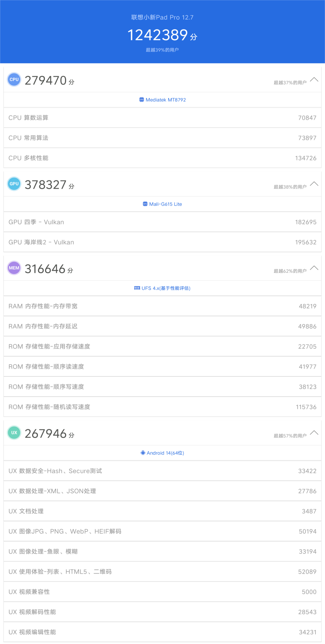Select the RAM 内存性能-内存带宽 row

[x=162, y=306]
